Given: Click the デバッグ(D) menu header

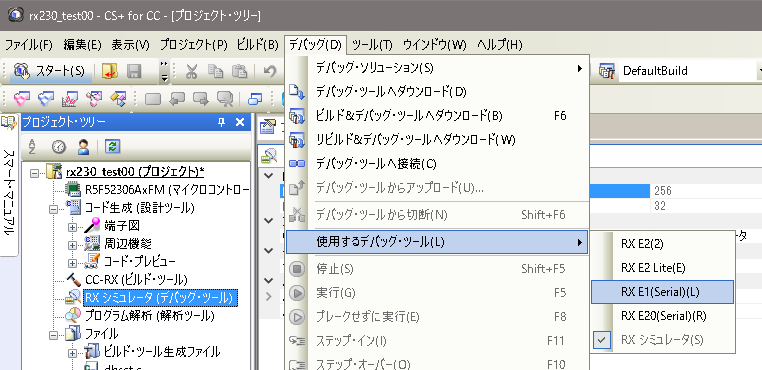Looking at the screenshot, I should pos(316,45).
